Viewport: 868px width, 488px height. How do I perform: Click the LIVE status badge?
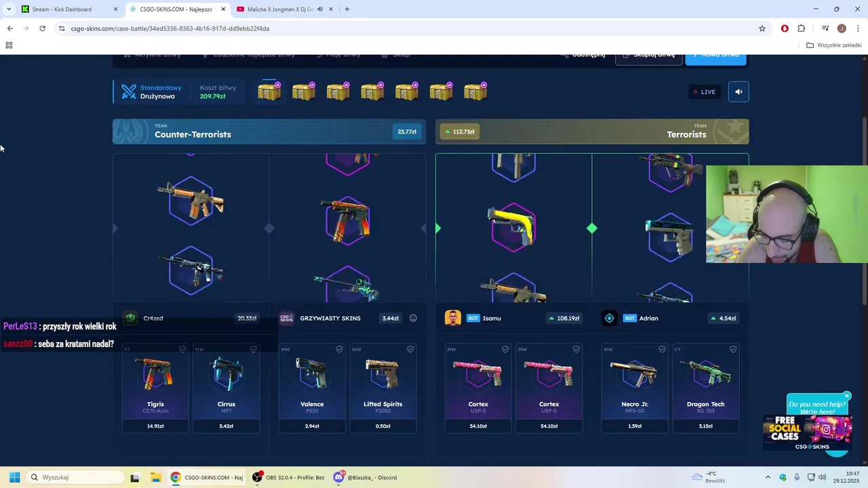705,91
